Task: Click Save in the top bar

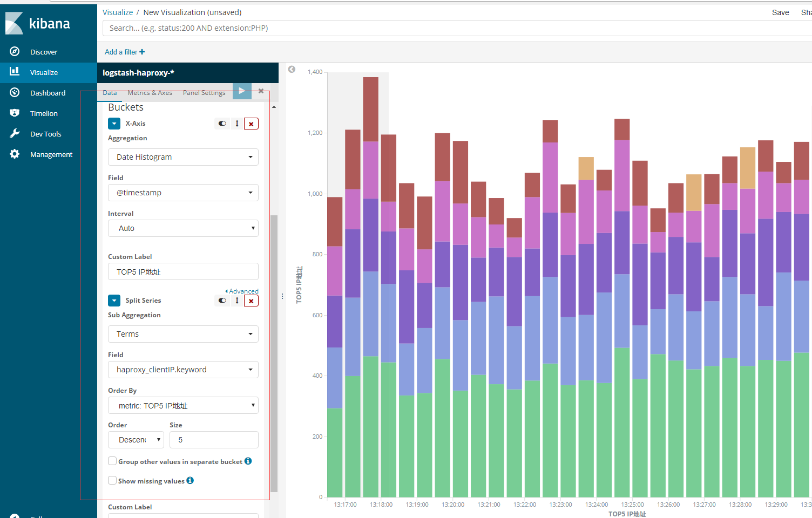Action: [780, 12]
